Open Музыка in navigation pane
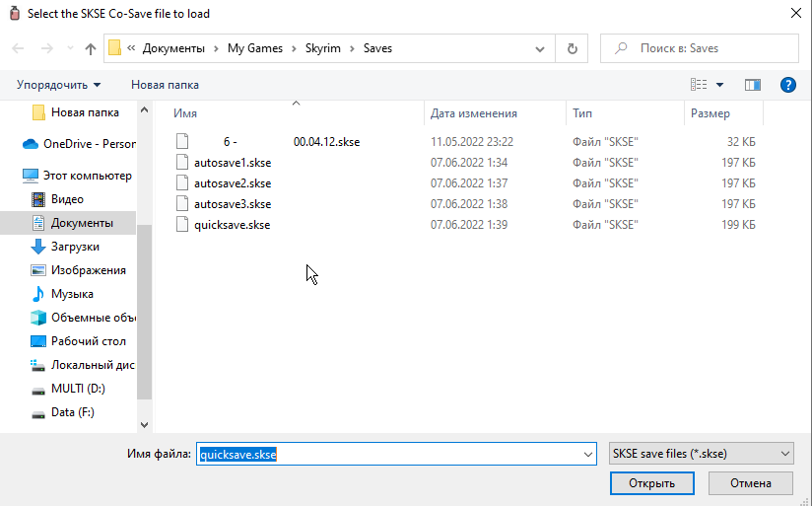812x506 pixels. 62,294
